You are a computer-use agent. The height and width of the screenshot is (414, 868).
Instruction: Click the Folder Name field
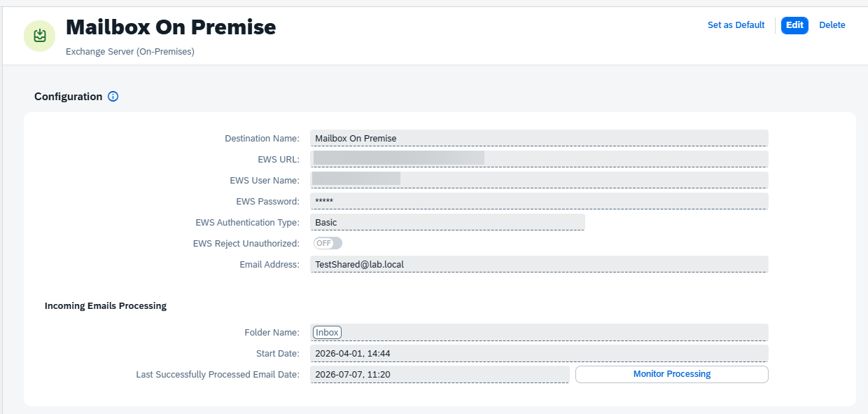[539, 332]
